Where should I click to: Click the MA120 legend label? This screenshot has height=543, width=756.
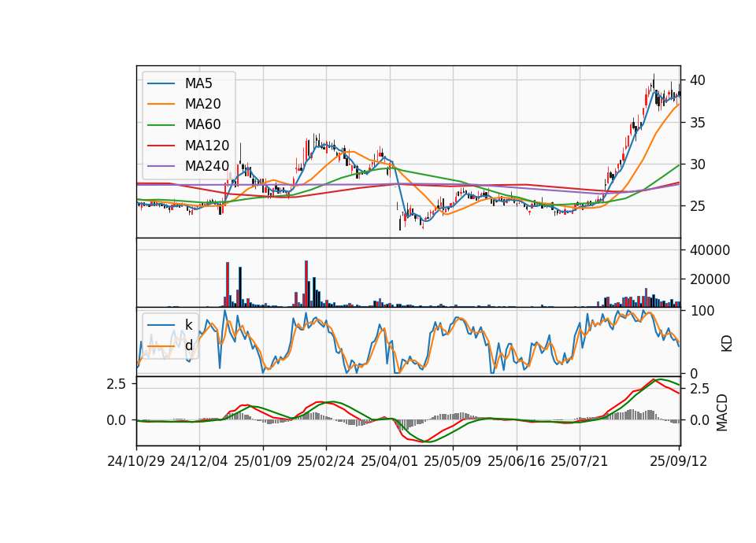[207, 146]
